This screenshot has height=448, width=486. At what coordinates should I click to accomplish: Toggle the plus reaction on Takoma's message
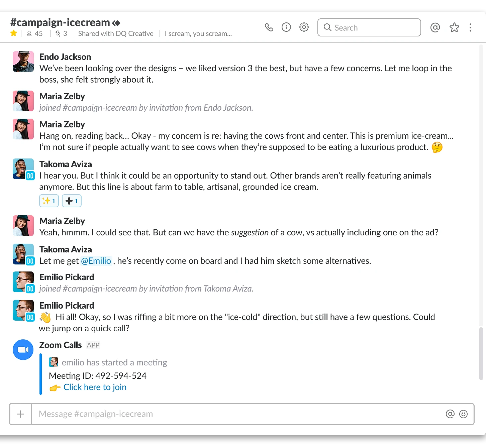click(x=72, y=201)
